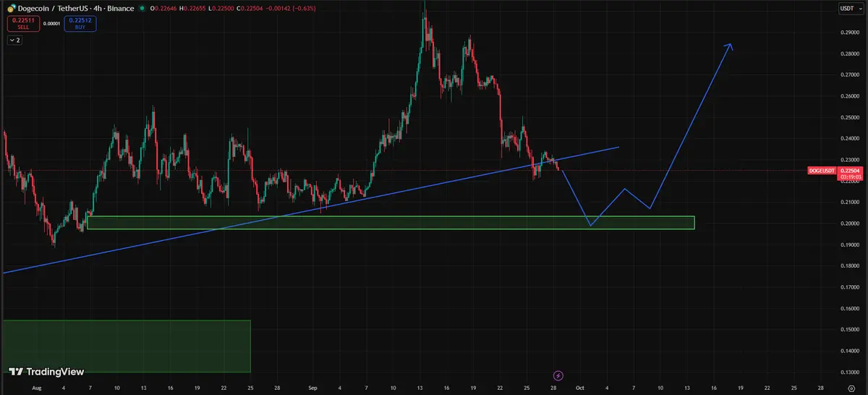Click the SELL 0.22511 button
868x395 pixels.
click(x=22, y=24)
